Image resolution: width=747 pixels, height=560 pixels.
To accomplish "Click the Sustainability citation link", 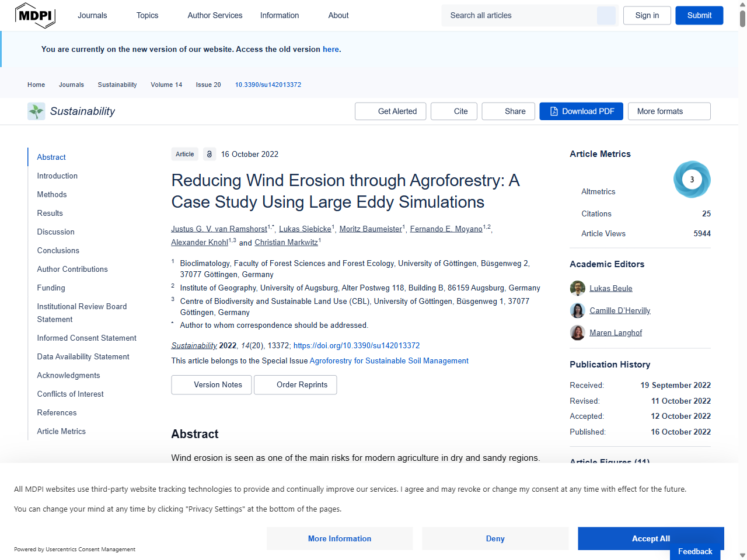I will point(194,345).
